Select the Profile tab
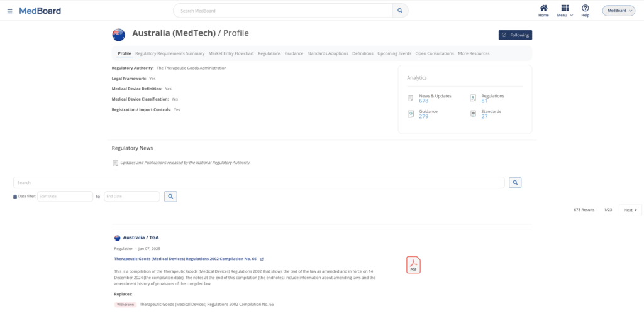This screenshot has width=644, height=316. tap(125, 53)
